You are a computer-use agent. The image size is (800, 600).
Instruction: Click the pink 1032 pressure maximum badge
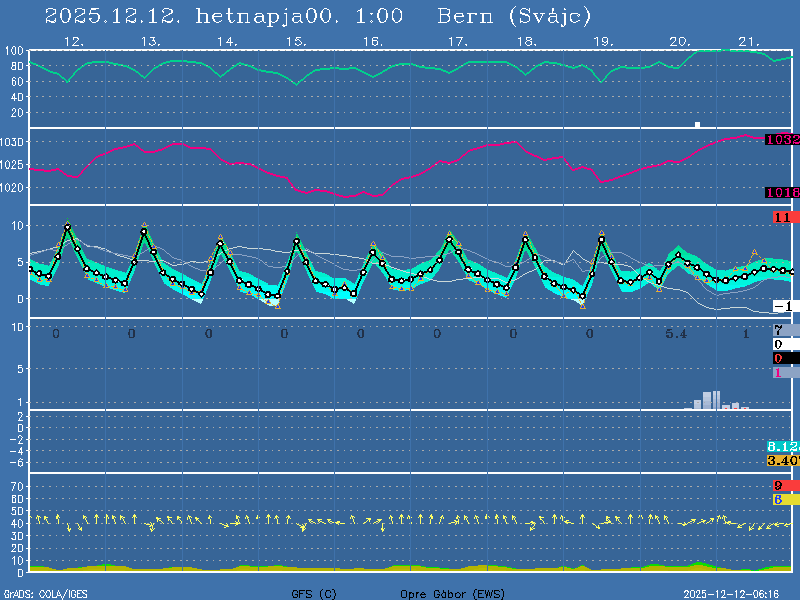point(781,139)
